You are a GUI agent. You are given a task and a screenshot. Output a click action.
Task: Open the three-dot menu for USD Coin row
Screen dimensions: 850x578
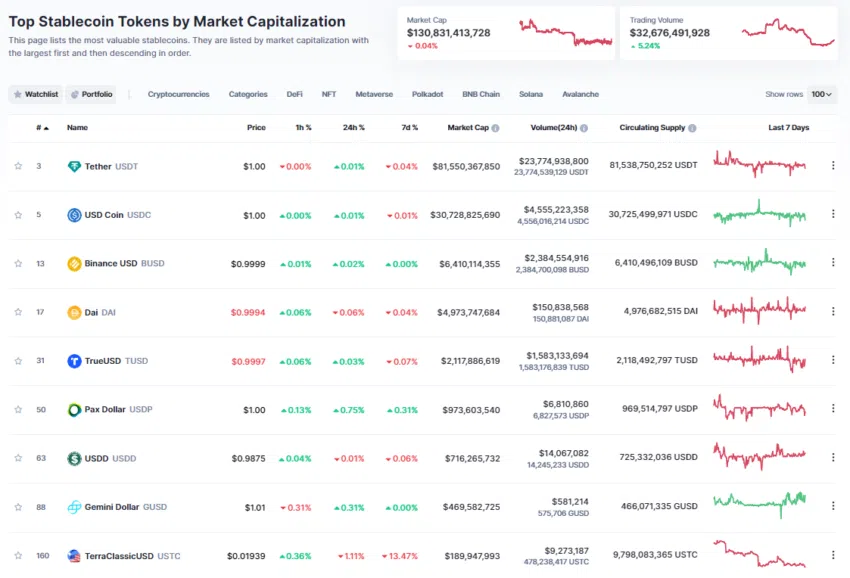point(833,214)
